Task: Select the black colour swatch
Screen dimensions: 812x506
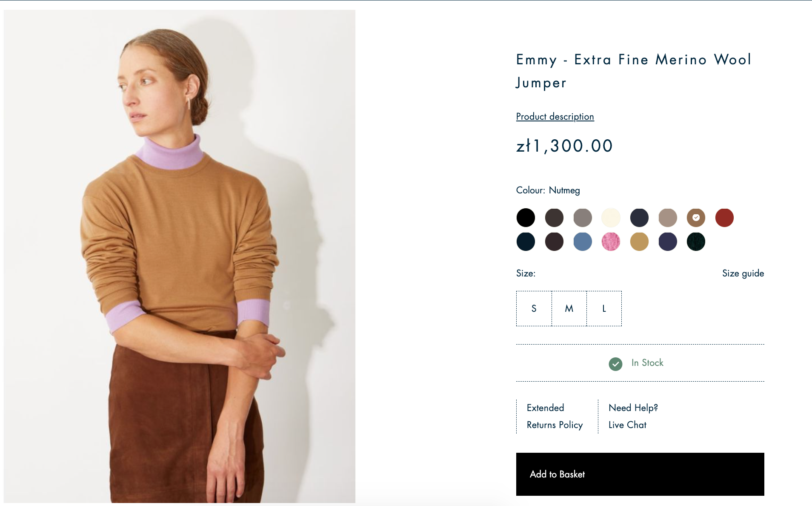Action: point(526,218)
